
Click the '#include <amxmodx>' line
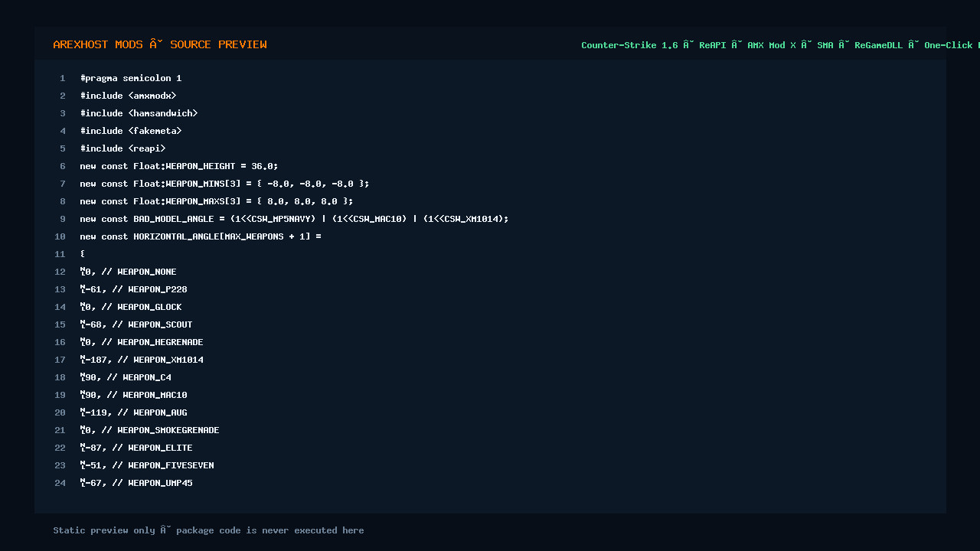[x=129, y=96]
